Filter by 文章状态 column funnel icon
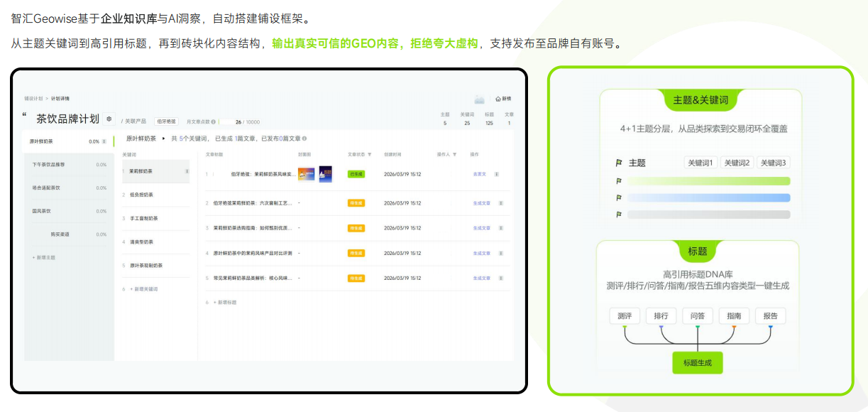The height and width of the screenshot is (412, 868). pyautogui.click(x=370, y=154)
